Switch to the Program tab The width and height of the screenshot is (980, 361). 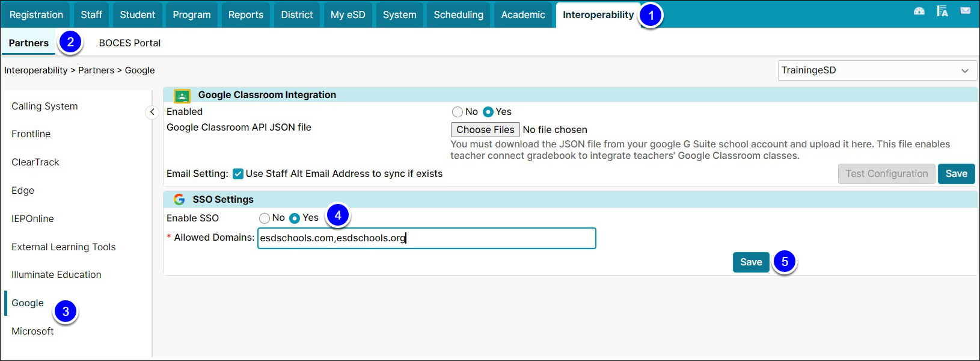(x=192, y=14)
